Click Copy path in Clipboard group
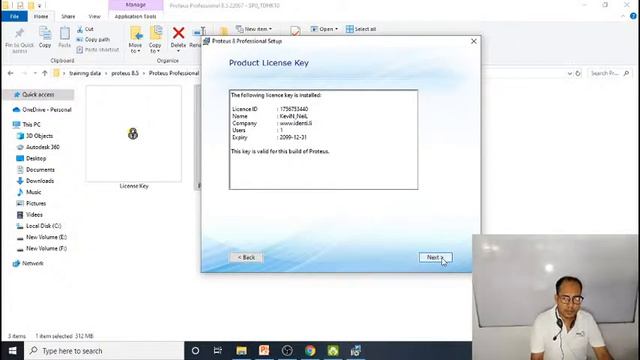Screen dimensions: 640x360 [x=93, y=40]
